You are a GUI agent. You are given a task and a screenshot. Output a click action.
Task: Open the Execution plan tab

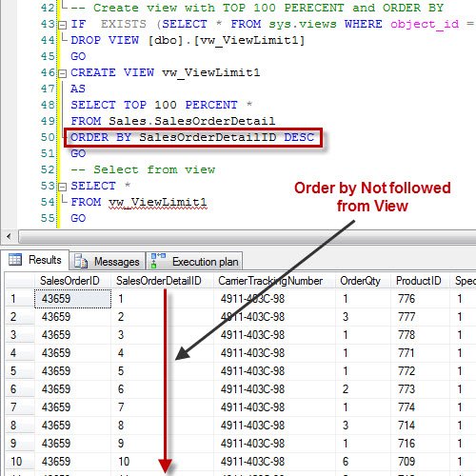(x=194, y=262)
